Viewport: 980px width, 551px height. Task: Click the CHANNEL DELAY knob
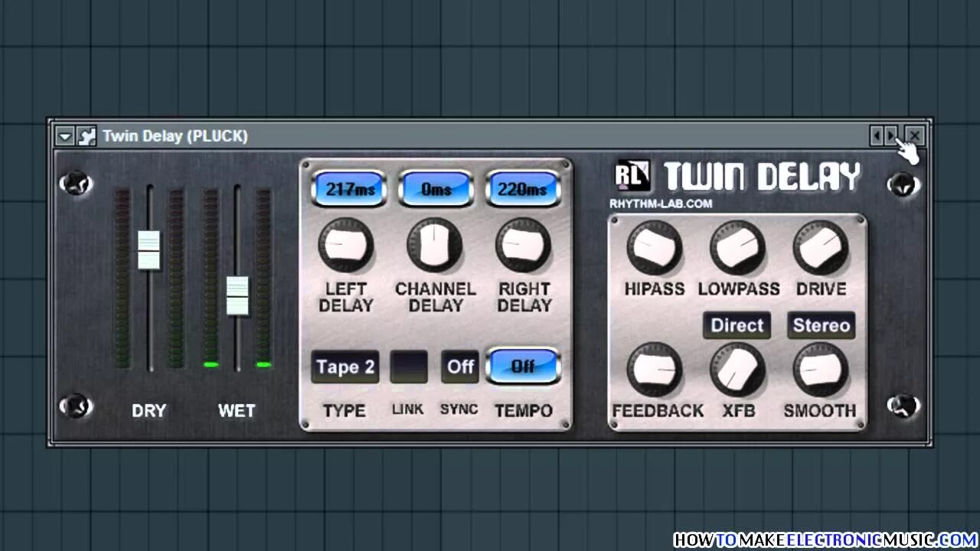[x=434, y=246]
